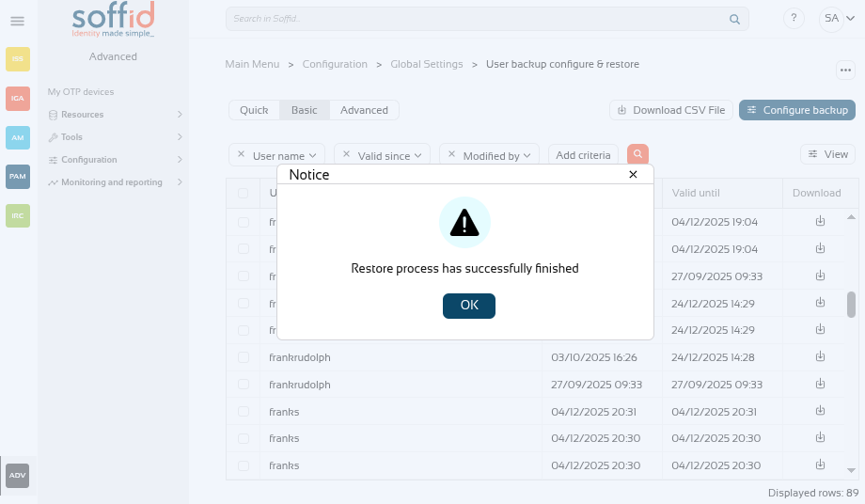865x504 pixels.
Task: Switch to the Advanced search tab
Action: pyautogui.click(x=364, y=110)
